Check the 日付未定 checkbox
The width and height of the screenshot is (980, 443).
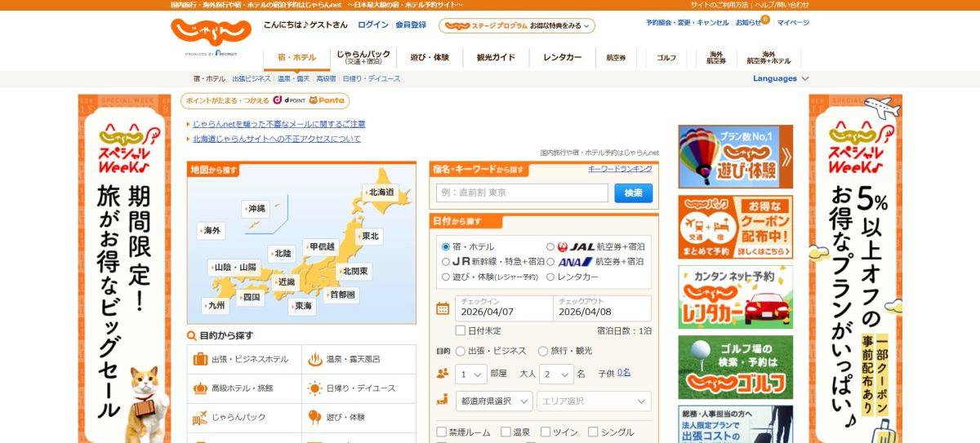[461, 330]
